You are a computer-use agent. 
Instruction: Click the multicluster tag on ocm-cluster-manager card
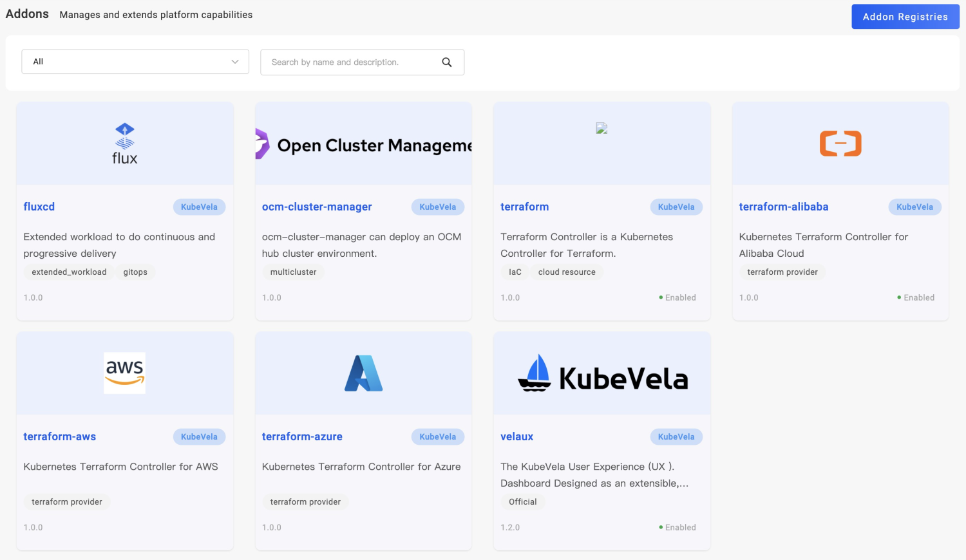[293, 272]
